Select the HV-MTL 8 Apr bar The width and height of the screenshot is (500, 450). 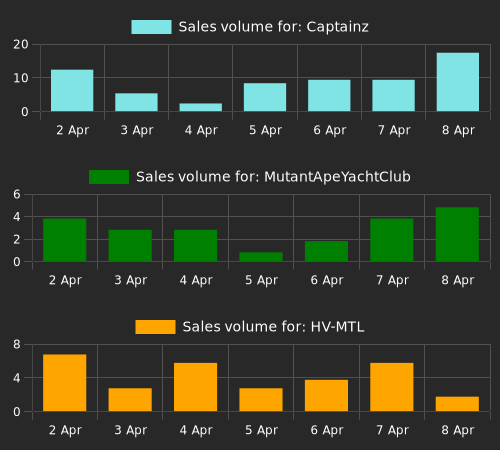[457, 404]
